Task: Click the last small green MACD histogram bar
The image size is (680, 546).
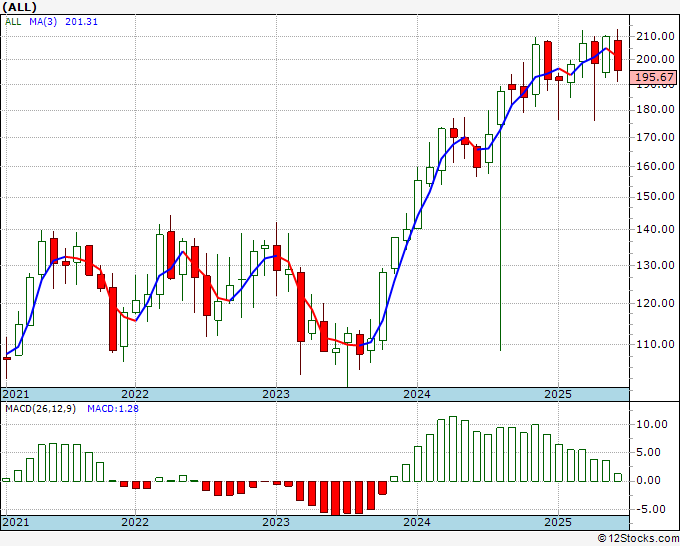Action: pyautogui.click(x=618, y=477)
